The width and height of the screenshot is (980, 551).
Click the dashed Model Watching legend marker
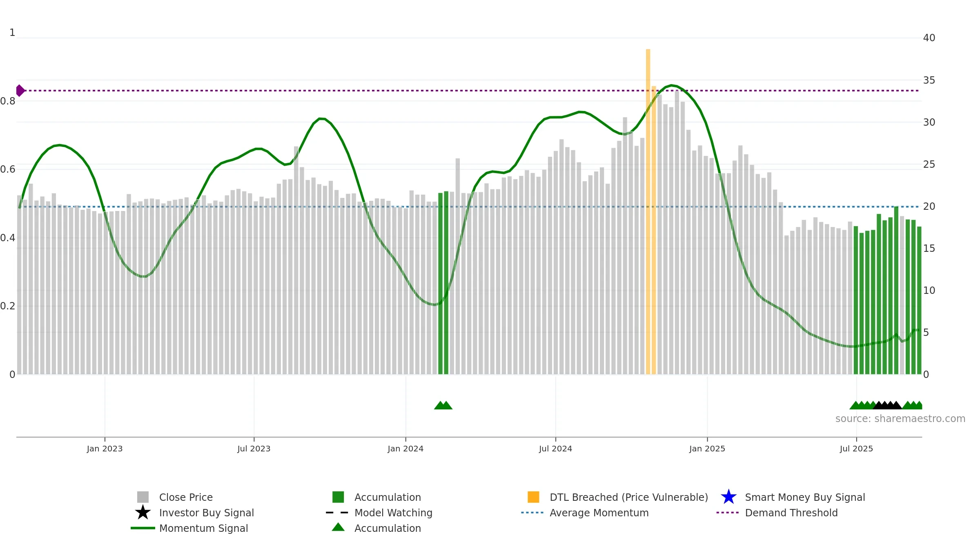(x=337, y=513)
